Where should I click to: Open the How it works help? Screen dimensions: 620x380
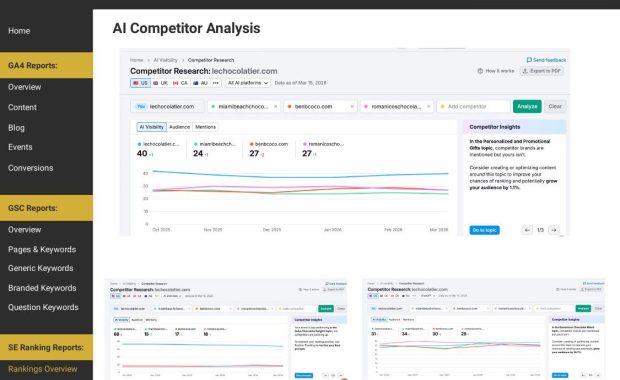point(496,71)
